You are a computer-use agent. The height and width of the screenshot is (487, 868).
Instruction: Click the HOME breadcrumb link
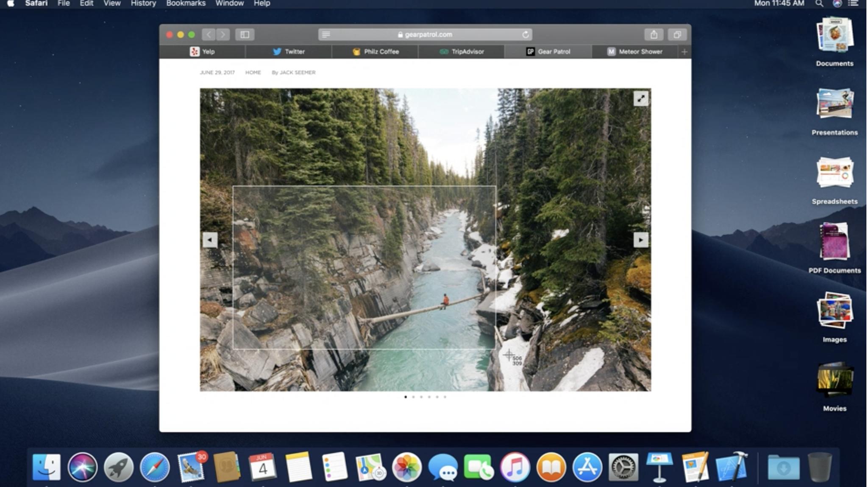pos(253,73)
